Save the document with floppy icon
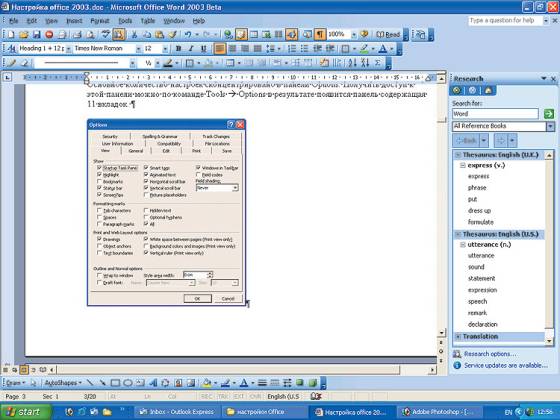Viewport: 560px width, 420px height. 36,35
